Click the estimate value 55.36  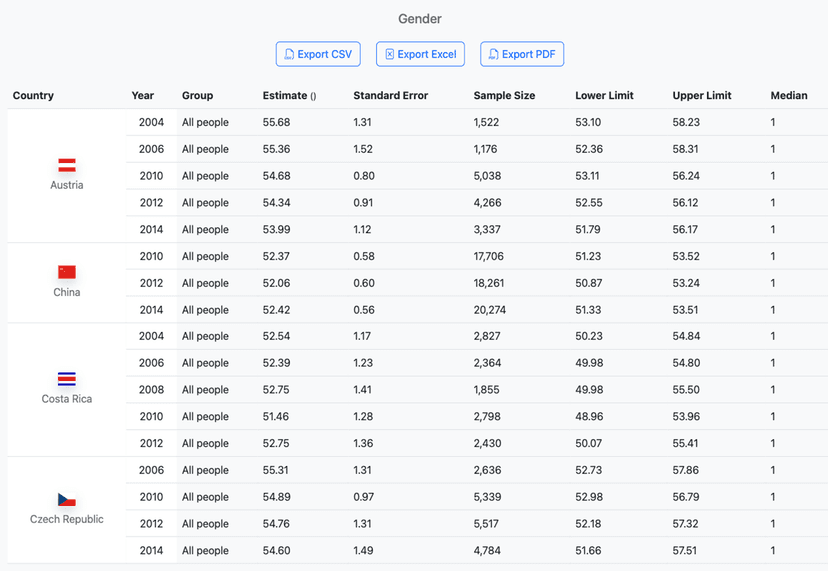point(277,149)
